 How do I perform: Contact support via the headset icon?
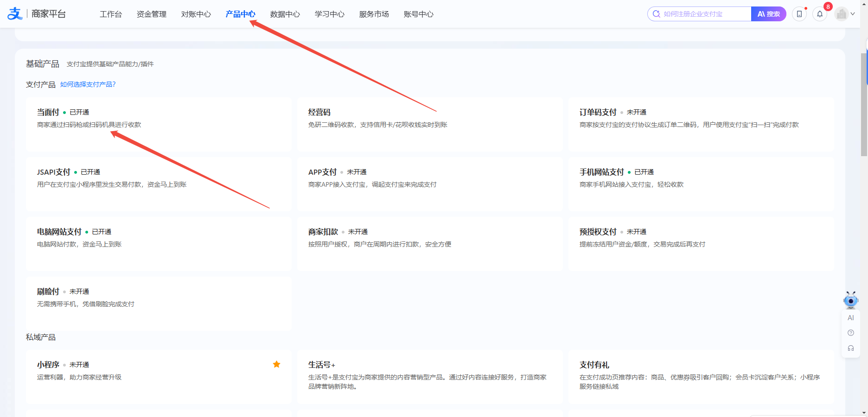[851, 348]
